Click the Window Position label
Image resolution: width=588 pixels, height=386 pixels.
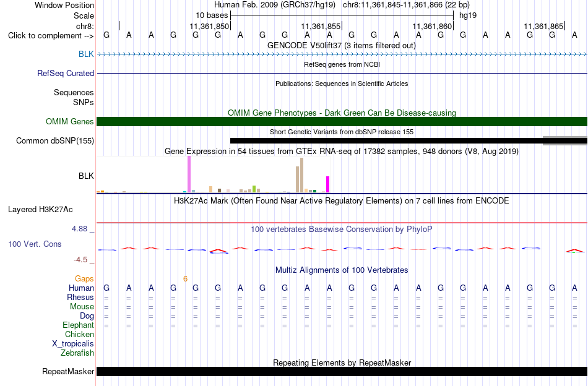click(x=64, y=5)
